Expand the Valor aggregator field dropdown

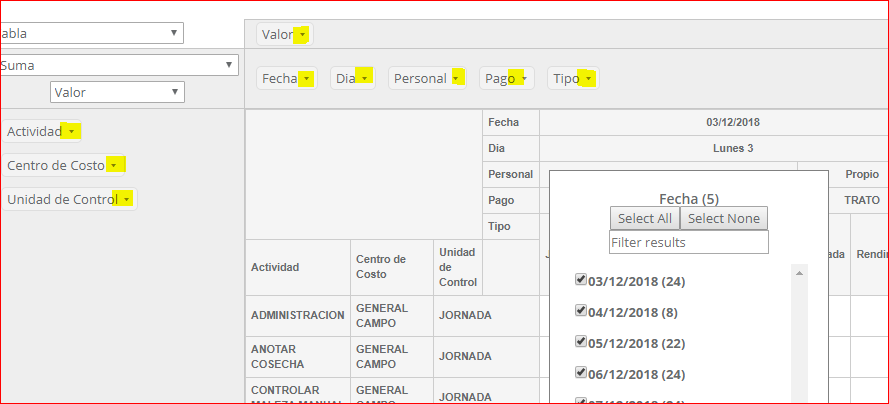pyautogui.click(x=117, y=92)
